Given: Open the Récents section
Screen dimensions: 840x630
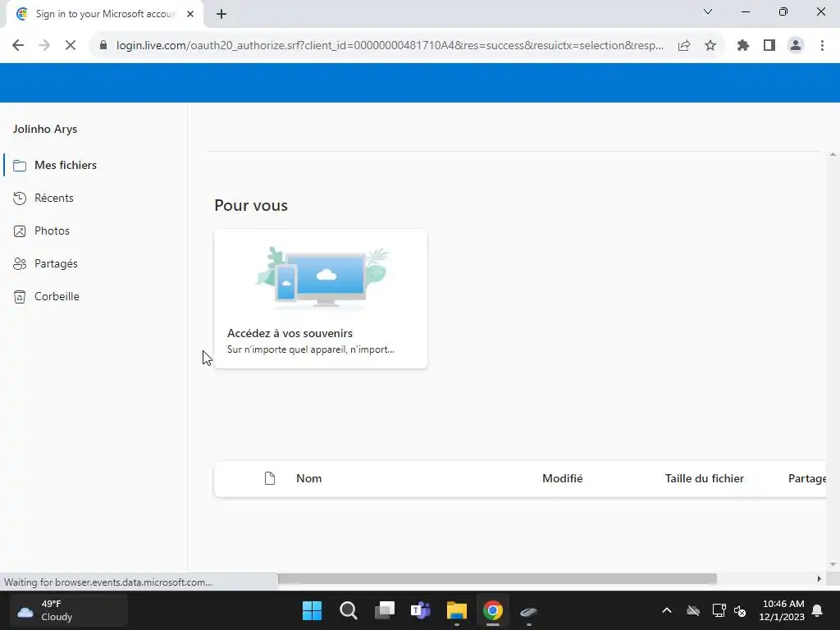Looking at the screenshot, I should click(53, 199).
